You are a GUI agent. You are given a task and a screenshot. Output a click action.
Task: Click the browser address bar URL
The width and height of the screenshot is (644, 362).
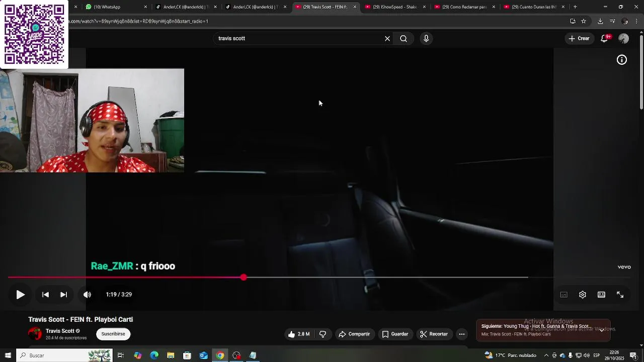click(138, 21)
